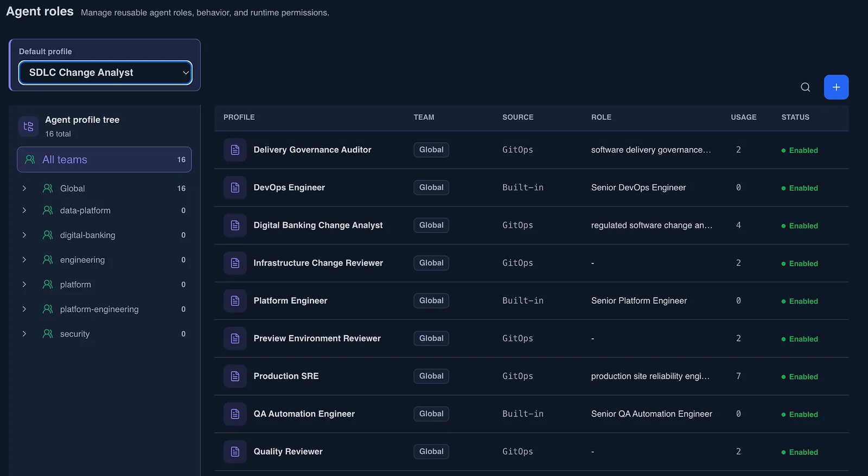Image resolution: width=868 pixels, height=476 pixels.
Task: Click usage count 4 for Digital Banking Change Analyst
Action: tap(738, 225)
